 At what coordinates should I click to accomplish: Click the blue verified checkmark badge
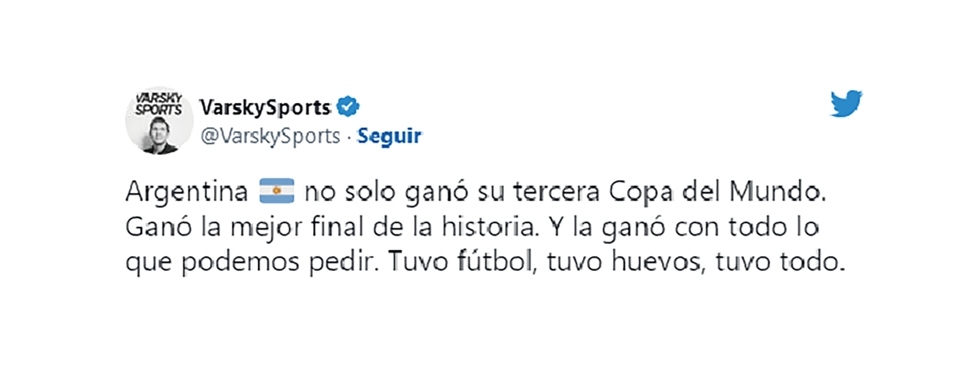[348, 107]
